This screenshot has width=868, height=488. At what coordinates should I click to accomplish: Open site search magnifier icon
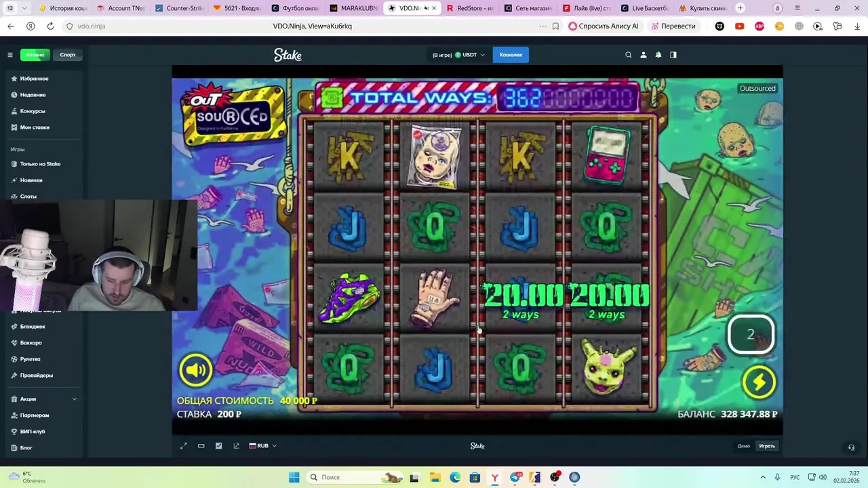[x=629, y=55]
